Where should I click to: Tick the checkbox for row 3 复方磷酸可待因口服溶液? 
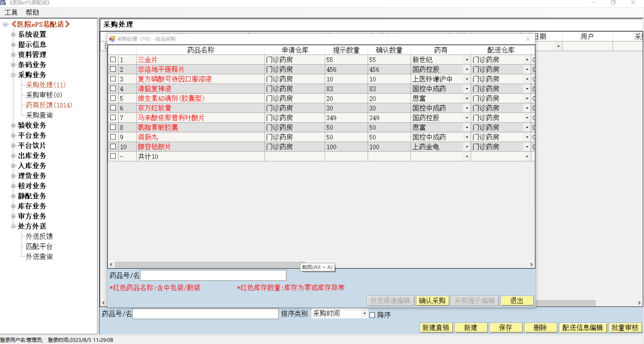113,79
